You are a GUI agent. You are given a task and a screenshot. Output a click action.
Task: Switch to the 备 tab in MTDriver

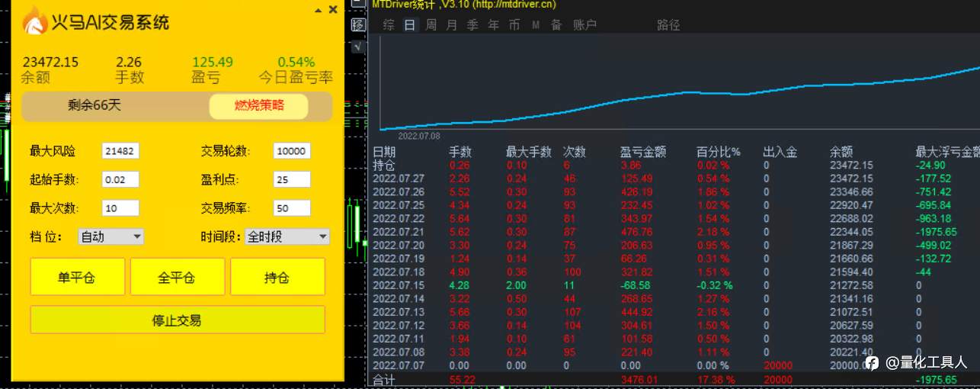(x=556, y=25)
